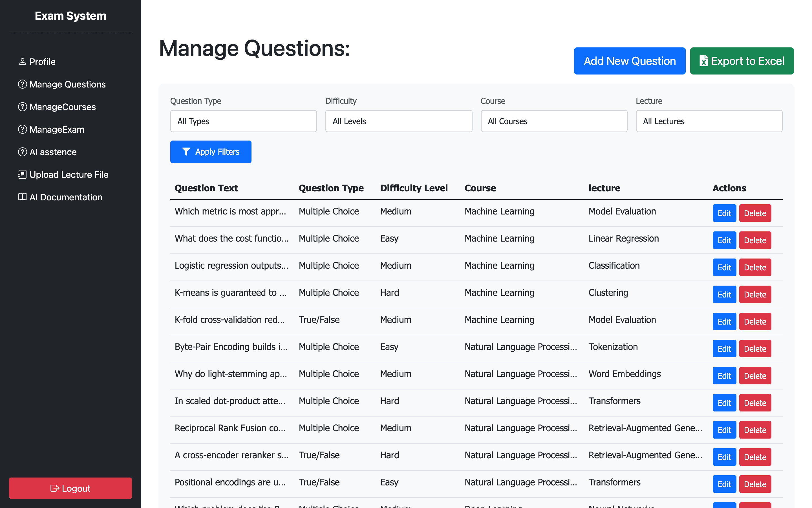Image resolution: width=812 pixels, height=508 pixels.
Task: Click the question-mark icon beside ManageExam
Action: coord(23,129)
